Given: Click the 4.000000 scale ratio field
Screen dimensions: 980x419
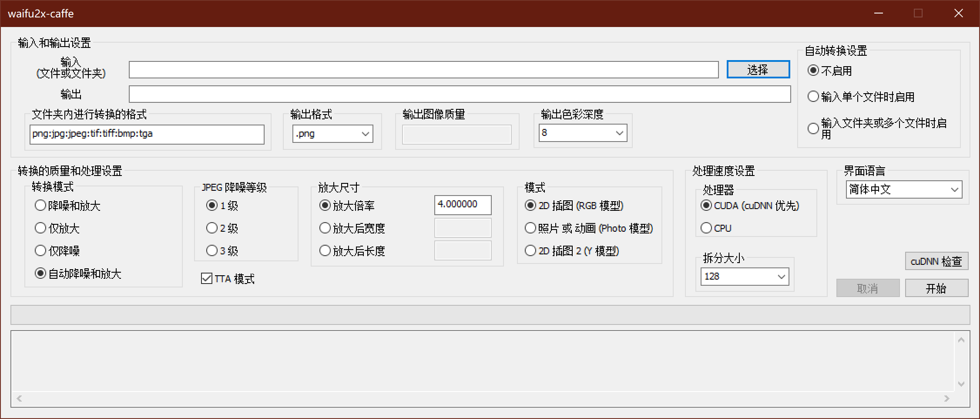Looking at the screenshot, I should pyautogui.click(x=463, y=205).
